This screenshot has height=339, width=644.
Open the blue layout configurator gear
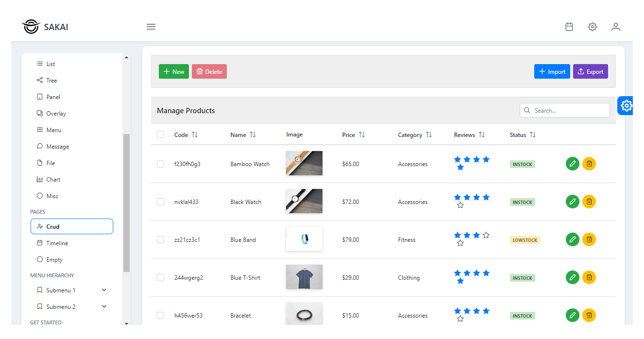pyautogui.click(x=627, y=105)
